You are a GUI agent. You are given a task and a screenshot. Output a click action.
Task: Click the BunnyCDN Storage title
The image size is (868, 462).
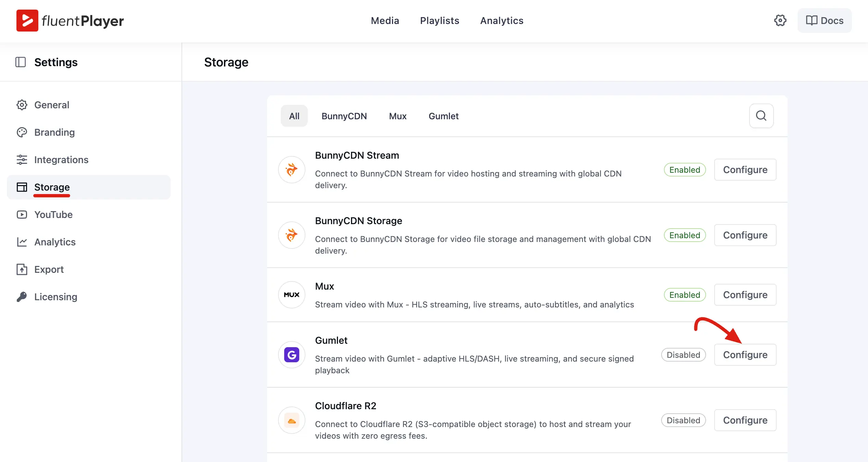[358, 221]
